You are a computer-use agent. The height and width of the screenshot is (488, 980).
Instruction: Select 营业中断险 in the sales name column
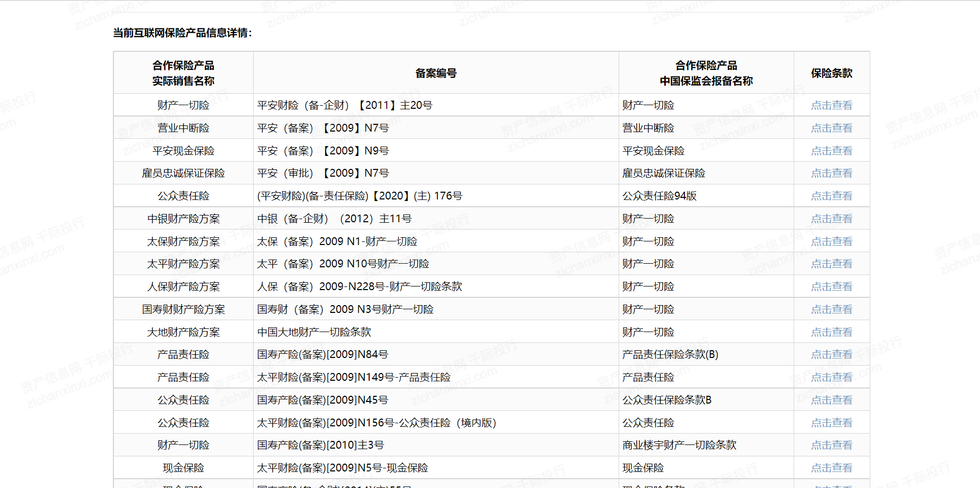coord(183,128)
